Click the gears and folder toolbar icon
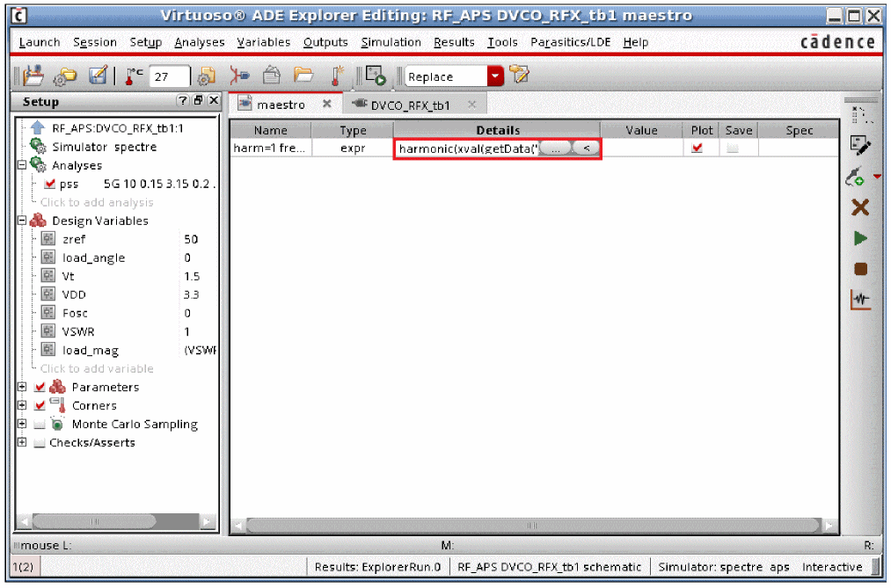The image size is (891, 588). click(x=65, y=76)
